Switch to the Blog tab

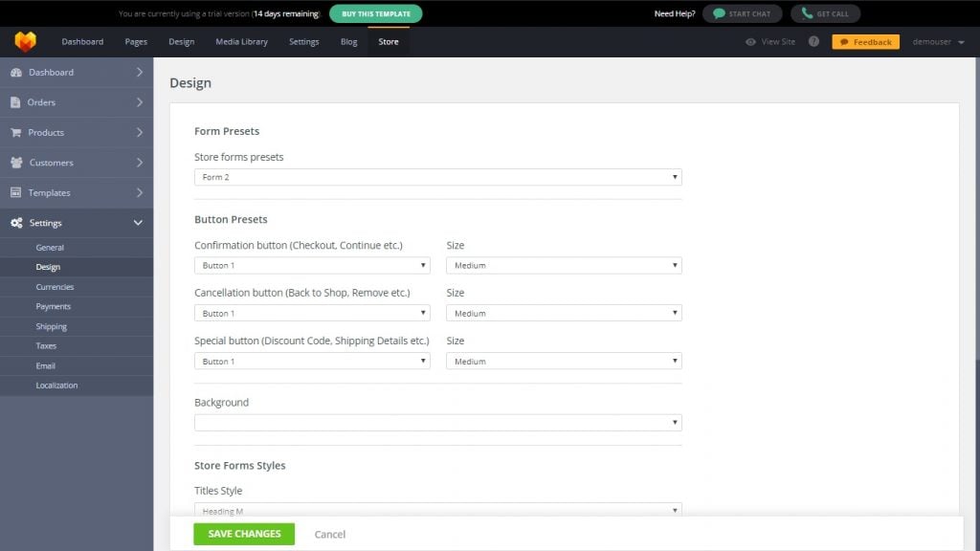pos(348,42)
